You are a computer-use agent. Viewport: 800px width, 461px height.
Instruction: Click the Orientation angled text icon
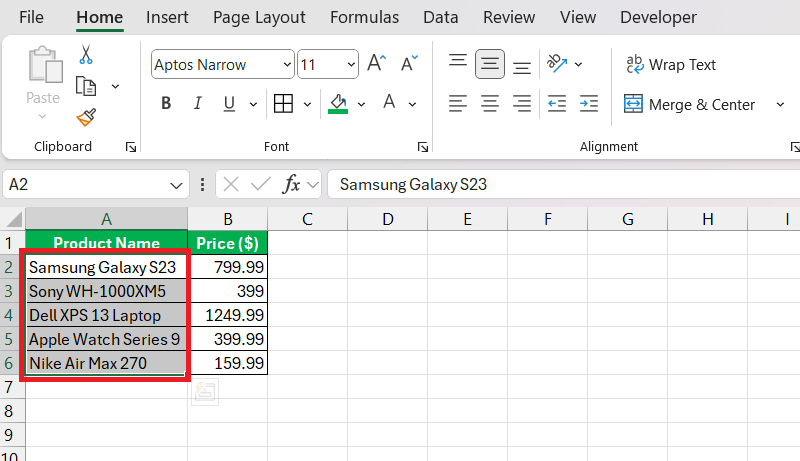(x=557, y=64)
